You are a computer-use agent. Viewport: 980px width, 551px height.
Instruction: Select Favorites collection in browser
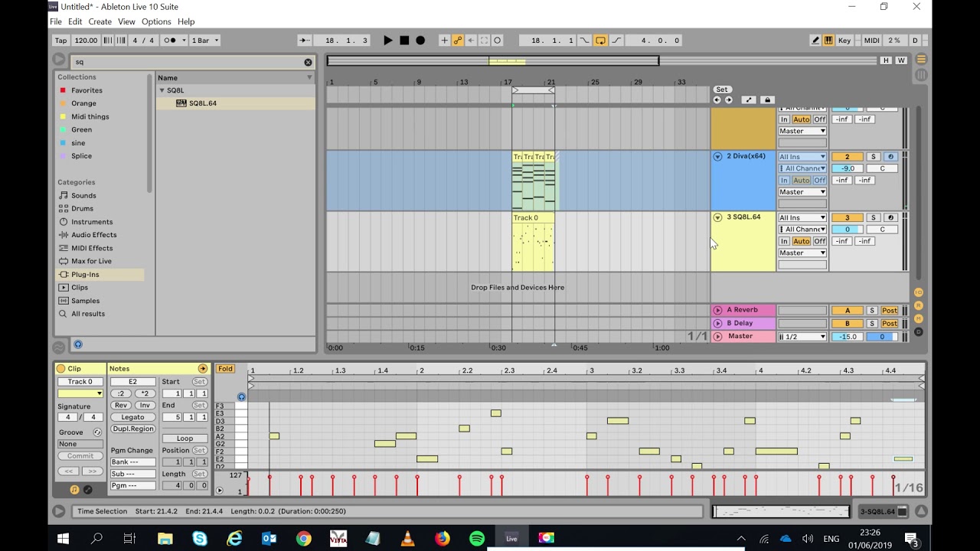[x=87, y=90]
